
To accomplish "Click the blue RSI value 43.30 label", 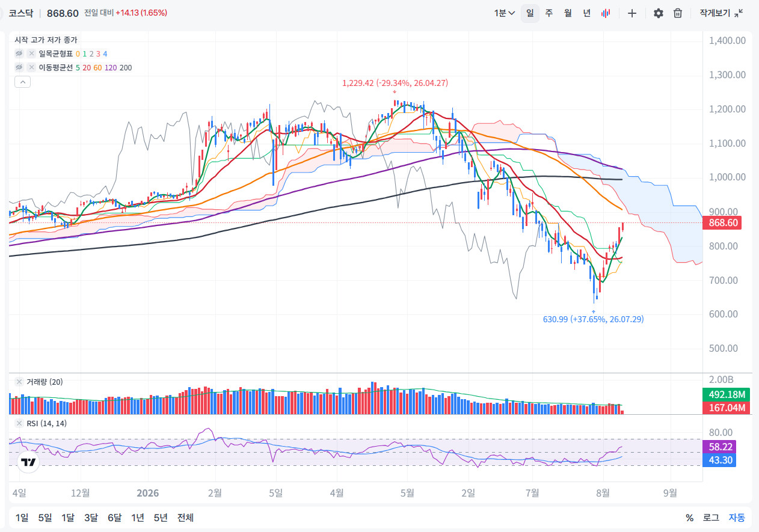I will click(719, 460).
